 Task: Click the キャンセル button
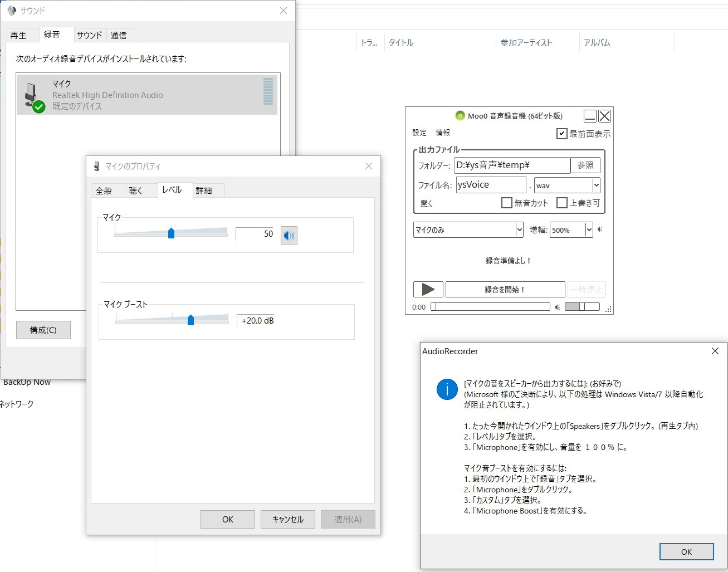288,519
